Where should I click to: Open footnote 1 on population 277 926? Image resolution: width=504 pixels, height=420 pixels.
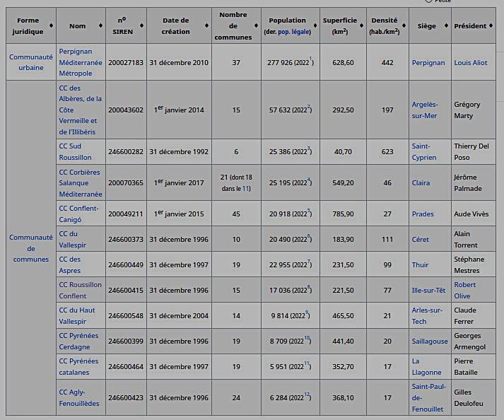click(310, 59)
